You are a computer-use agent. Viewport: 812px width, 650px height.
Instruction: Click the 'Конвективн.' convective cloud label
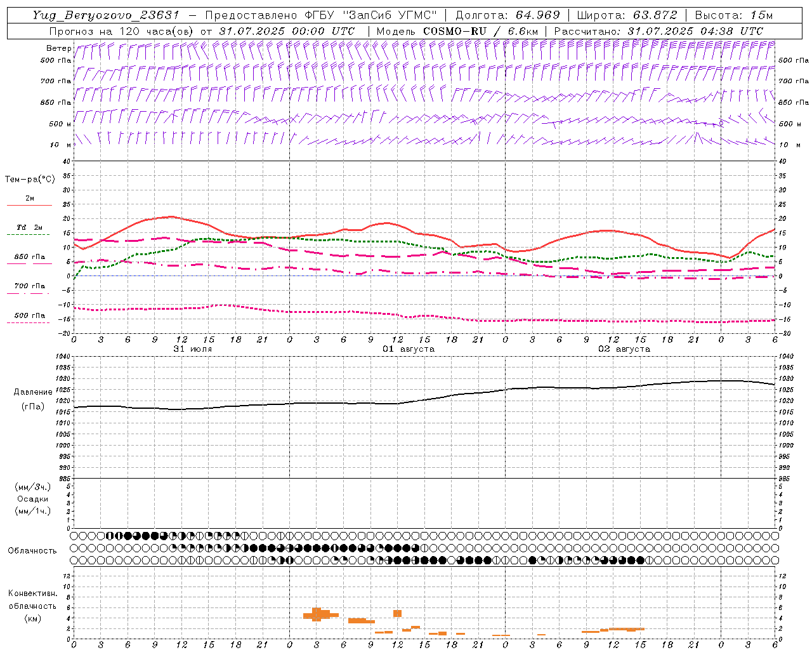click(x=33, y=594)
